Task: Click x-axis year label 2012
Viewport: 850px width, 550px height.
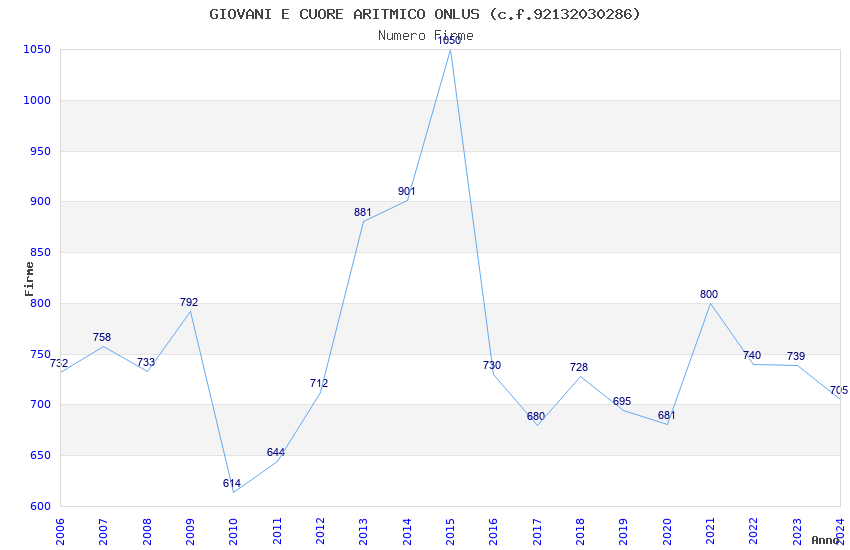Action: point(320,531)
